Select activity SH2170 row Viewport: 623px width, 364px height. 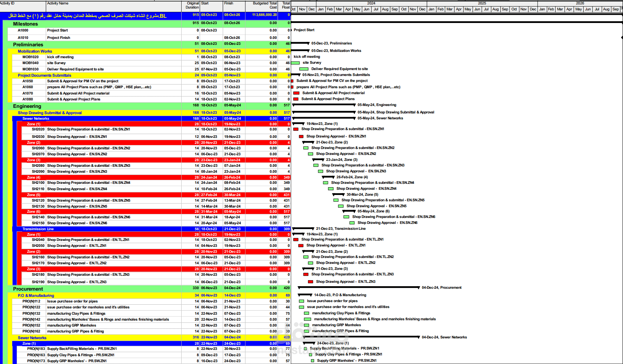tap(156, 263)
